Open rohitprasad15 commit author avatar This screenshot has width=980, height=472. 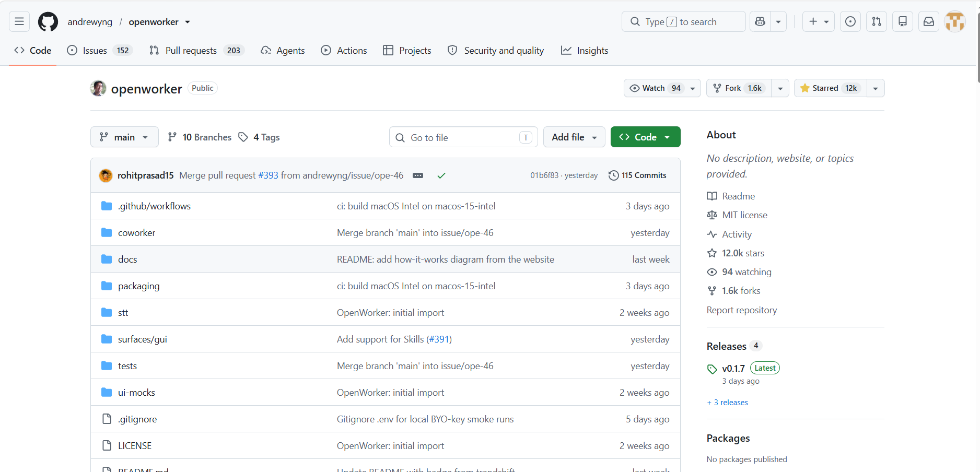point(106,175)
